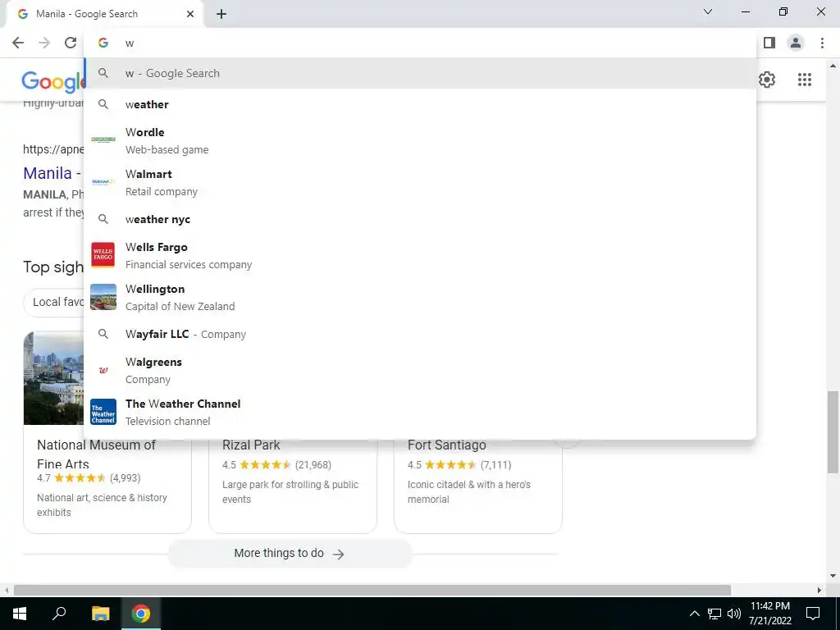Click the Walgreens 'w' logo

coord(103,370)
